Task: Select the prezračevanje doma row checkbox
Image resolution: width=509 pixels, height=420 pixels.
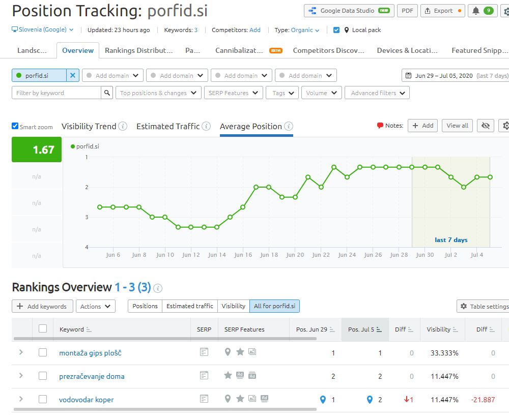Action: click(43, 376)
